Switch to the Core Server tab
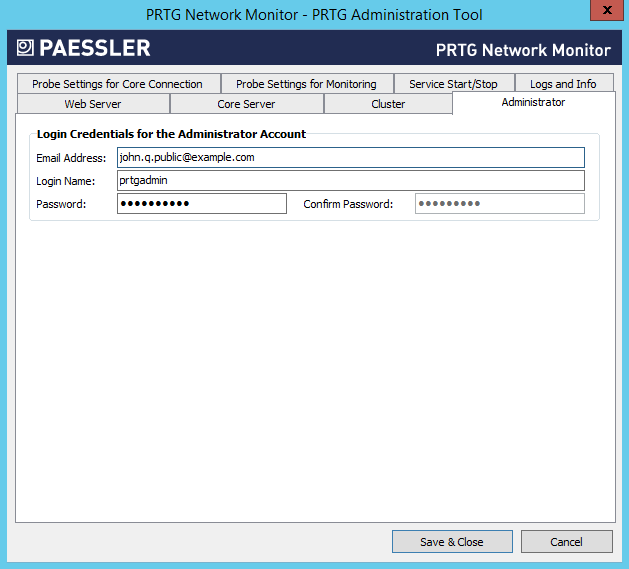This screenshot has height=569, width=629. (x=246, y=104)
